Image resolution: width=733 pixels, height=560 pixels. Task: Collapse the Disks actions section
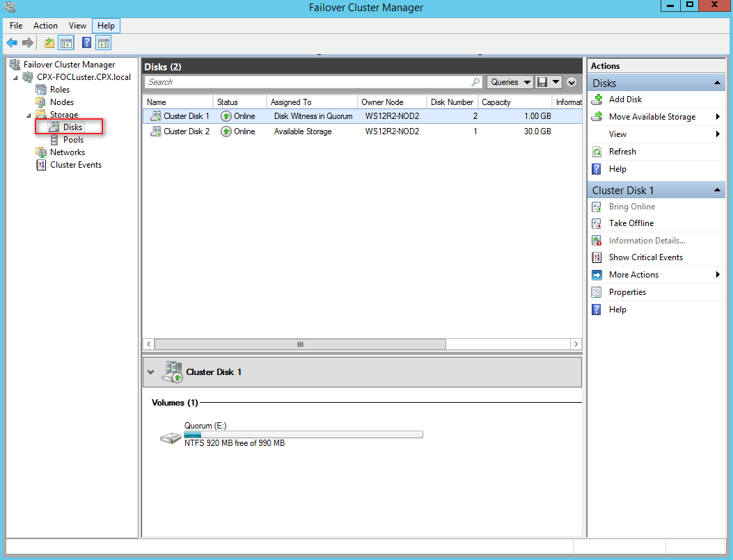(x=716, y=83)
